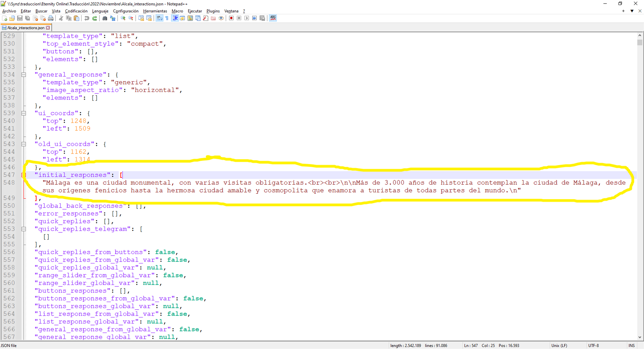Click Unix (LF) line ending in status bar
The height and width of the screenshot is (349, 644).
point(559,345)
